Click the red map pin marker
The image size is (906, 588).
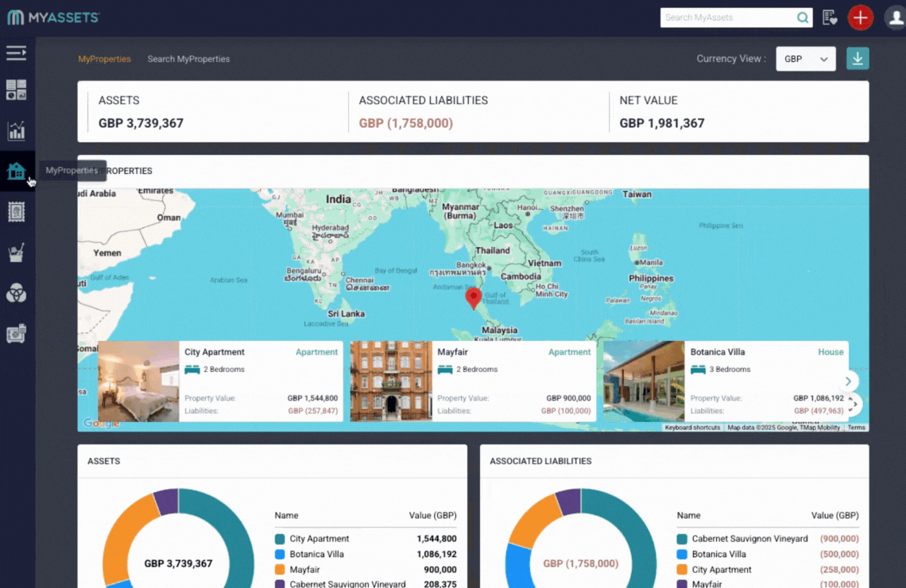click(473, 297)
